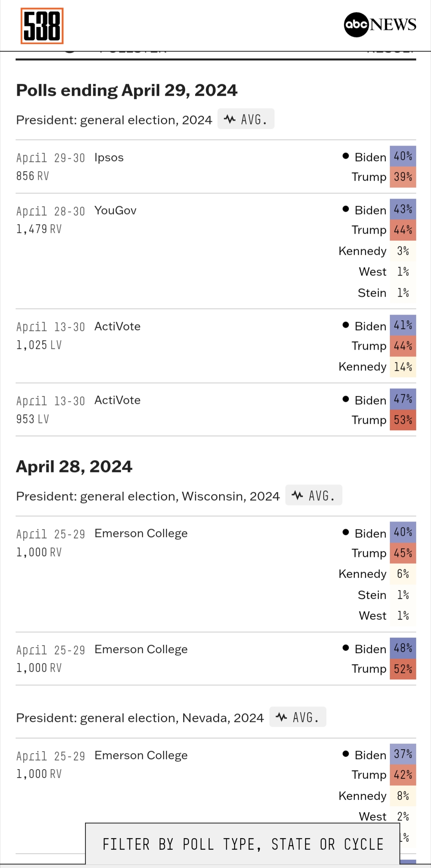Open the ActiVote poll with 953 LV

[x=117, y=400]
